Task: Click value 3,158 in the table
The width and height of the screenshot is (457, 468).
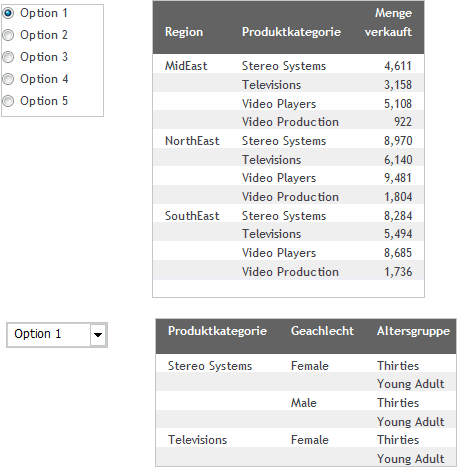Action: pyautogui.click(x=398, y=85)
